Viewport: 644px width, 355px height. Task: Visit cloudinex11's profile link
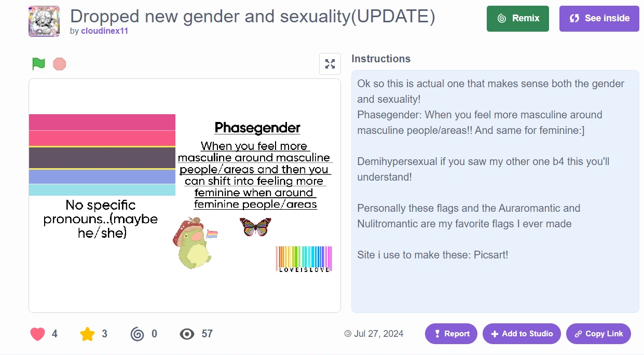(x=104, y=31)
